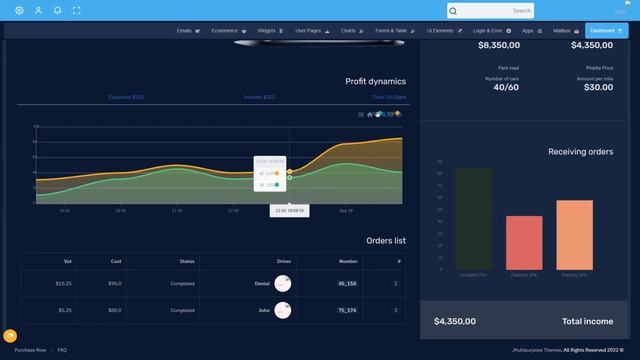This screenshot has width=640, height=360.
Task: Click the chart zoom-in icon
Action: click(x=384, y=115)
